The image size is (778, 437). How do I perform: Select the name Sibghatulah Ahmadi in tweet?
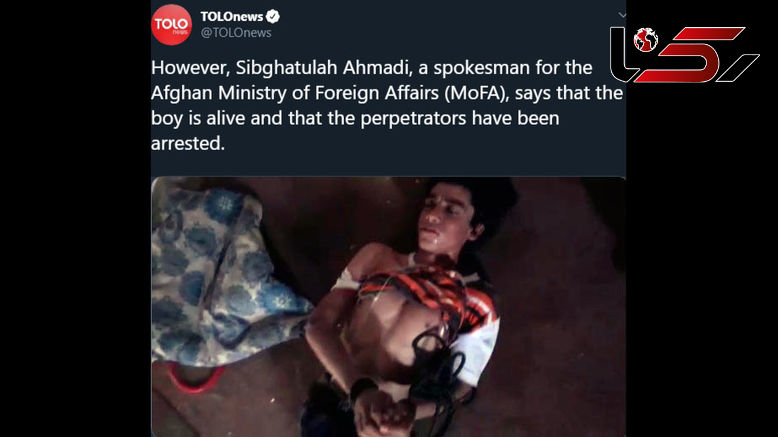324,68
